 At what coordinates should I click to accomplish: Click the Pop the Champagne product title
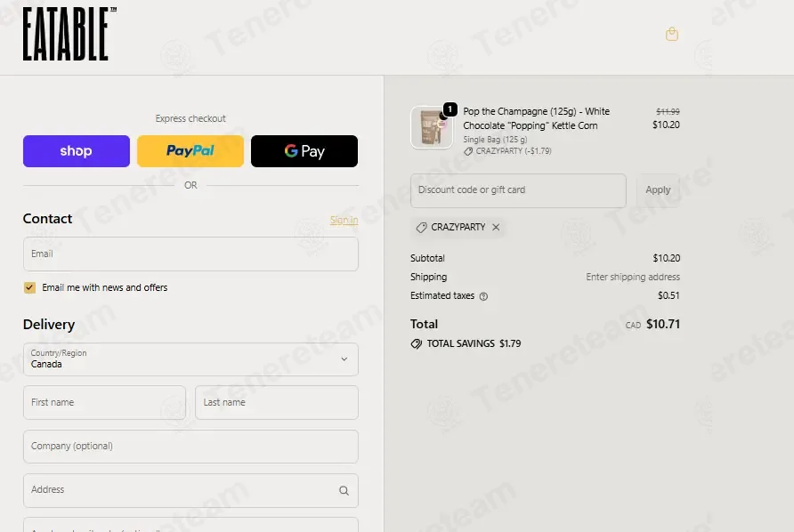coord(536,118)
